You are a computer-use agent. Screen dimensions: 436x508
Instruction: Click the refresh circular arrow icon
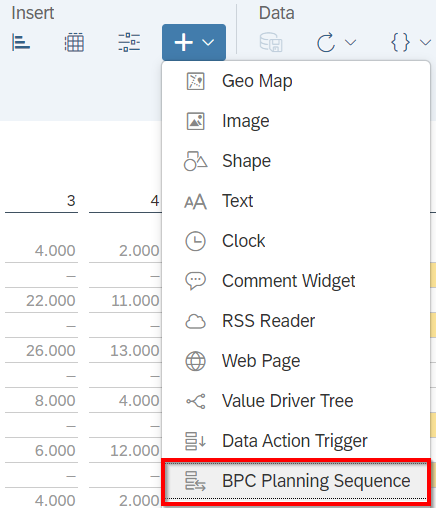[x=326, y=42]
